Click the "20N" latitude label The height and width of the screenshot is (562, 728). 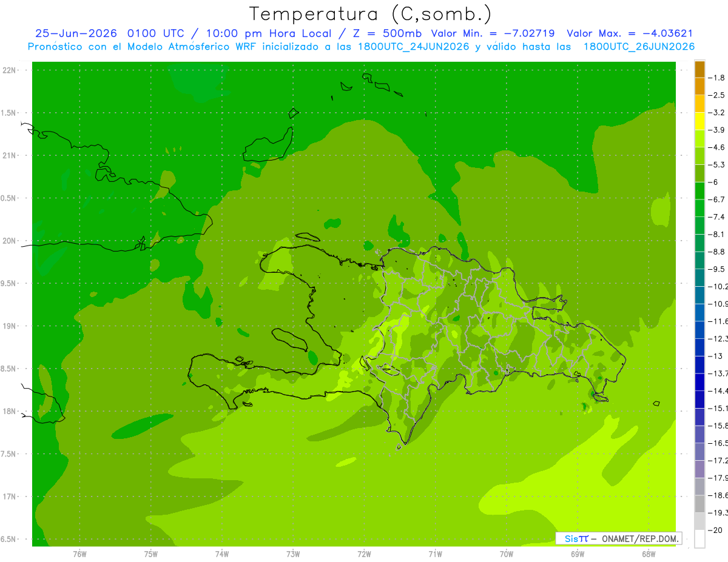(x=10, y=241)
